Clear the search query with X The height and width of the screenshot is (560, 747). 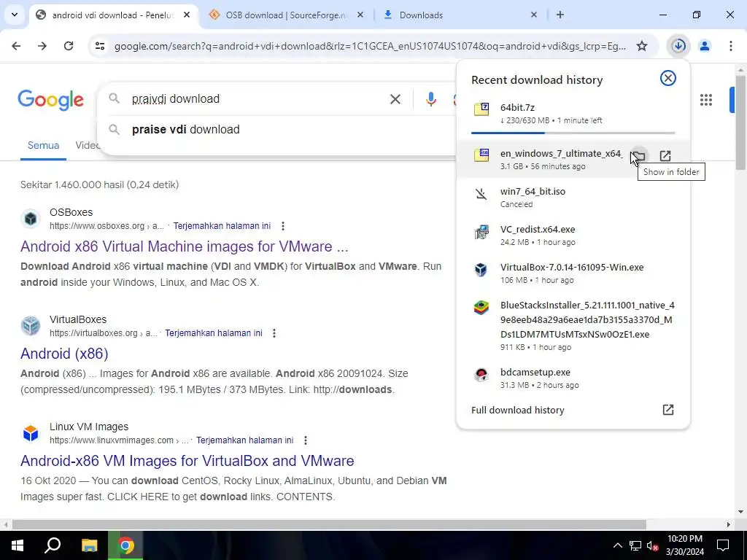point(395,99)
